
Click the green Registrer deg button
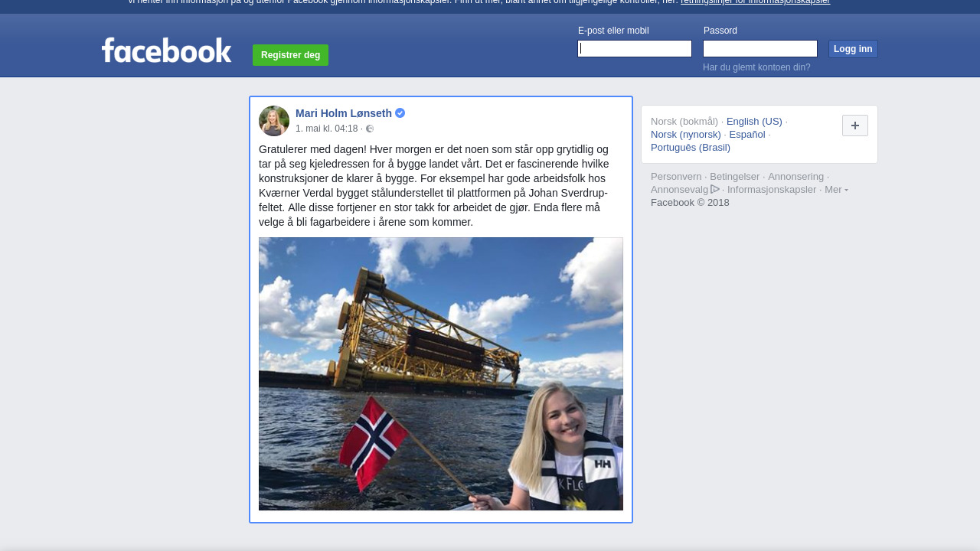[290, 55]
